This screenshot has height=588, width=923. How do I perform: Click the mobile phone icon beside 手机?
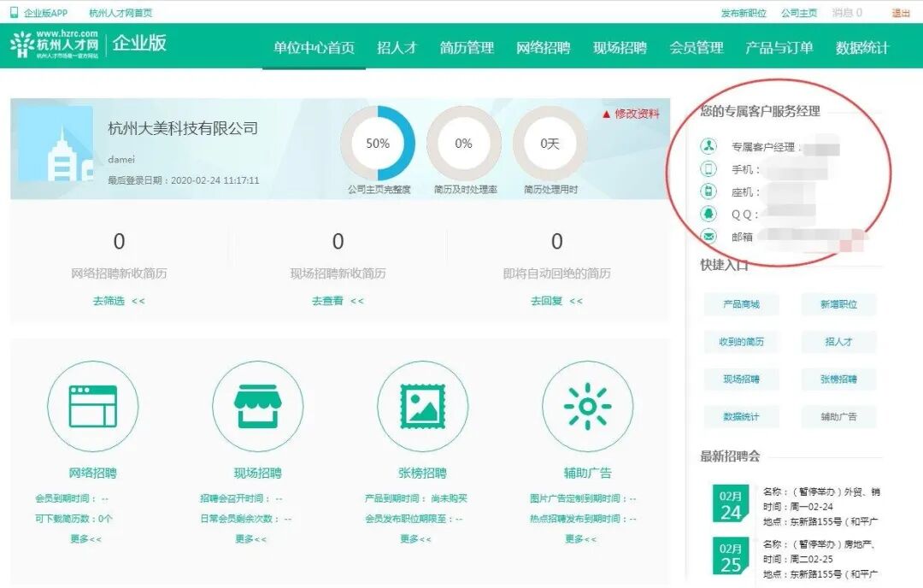[708, 169]
